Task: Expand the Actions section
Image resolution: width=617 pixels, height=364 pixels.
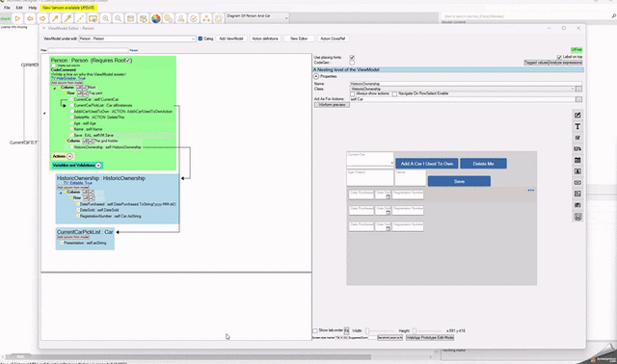Action: [70, 156]
